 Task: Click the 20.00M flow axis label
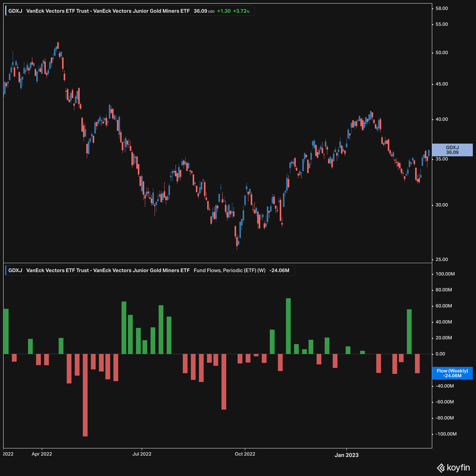click(x=443, y=338)
